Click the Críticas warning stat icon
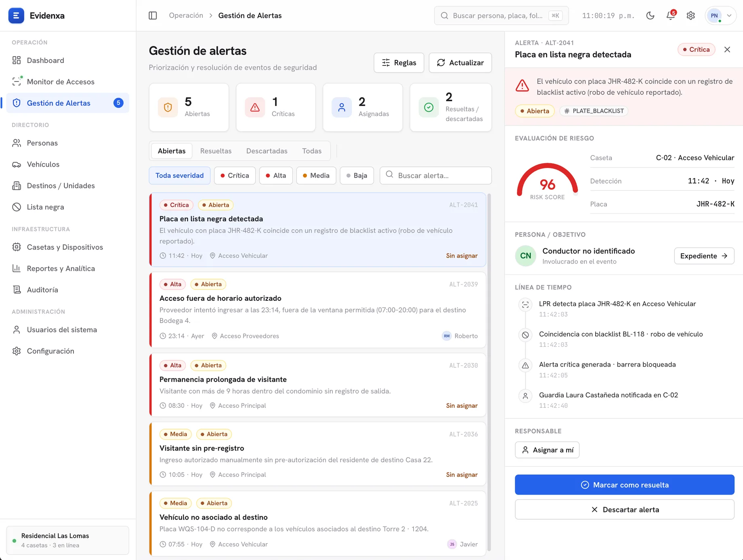Screen dimensions: 743x560 255,107
